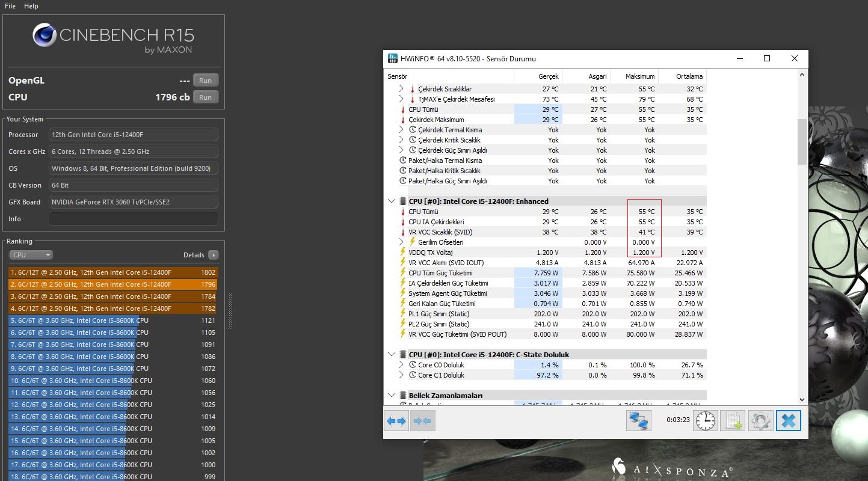Image resolution: width=868 pixels, height=481 pixels.
Task: Click lightning icon beside VR VCC Güç Tüketimi
Action: pyautogui.click(x=403, y=334)
